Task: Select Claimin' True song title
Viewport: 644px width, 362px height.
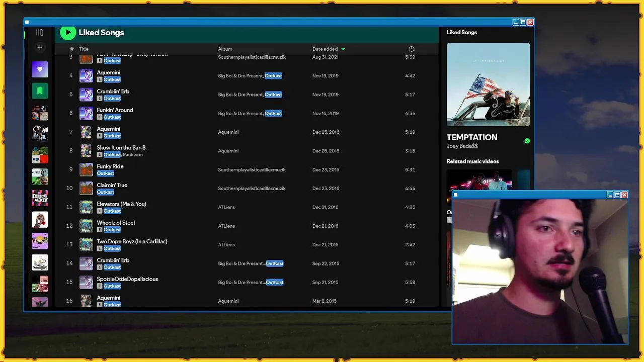Action: (112, 185)
